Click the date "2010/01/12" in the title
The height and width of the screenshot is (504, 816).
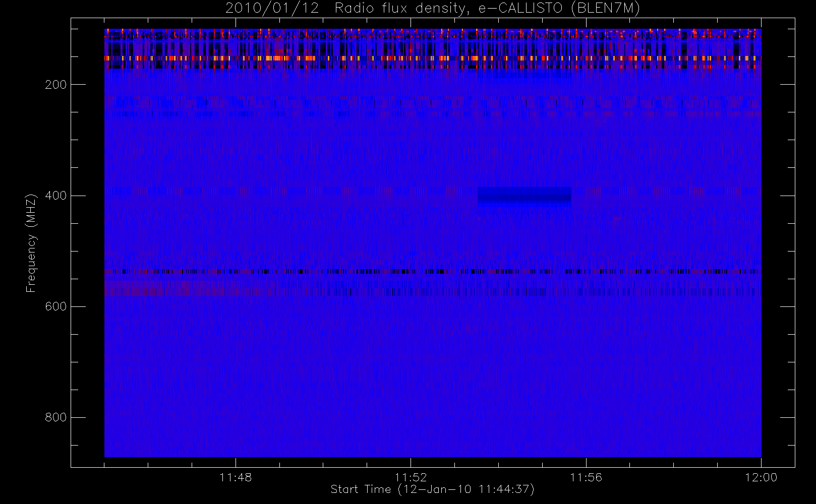point(272,8)
